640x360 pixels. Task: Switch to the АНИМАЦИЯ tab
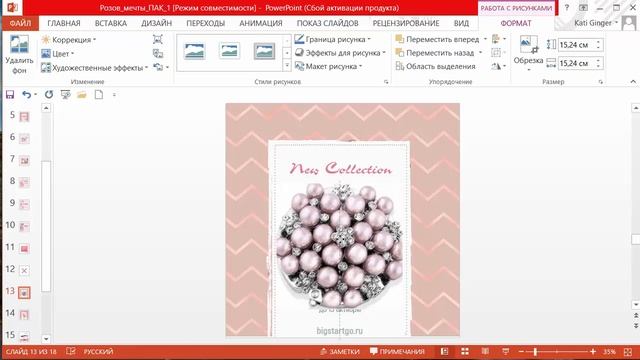click(x=260, y=23)
